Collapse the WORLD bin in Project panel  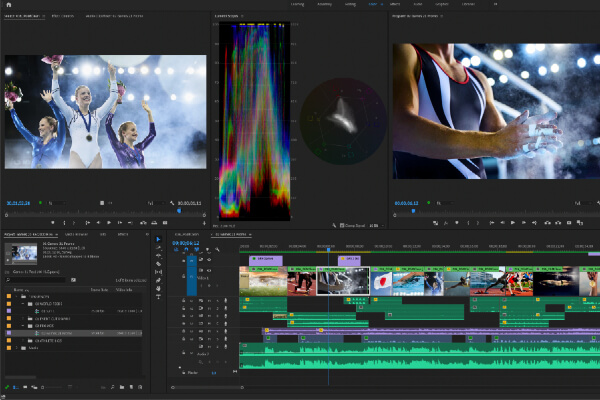[23, 304]
